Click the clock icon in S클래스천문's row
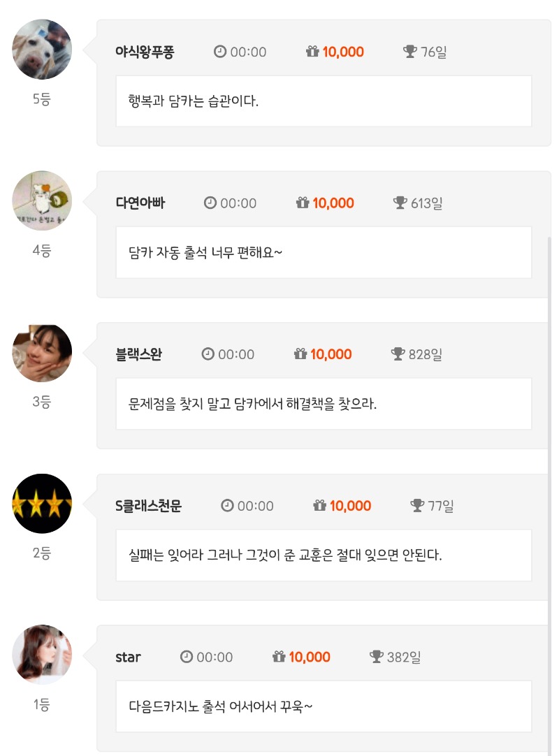The height and width of the screenshot is (756, 559). click(227, 506)
